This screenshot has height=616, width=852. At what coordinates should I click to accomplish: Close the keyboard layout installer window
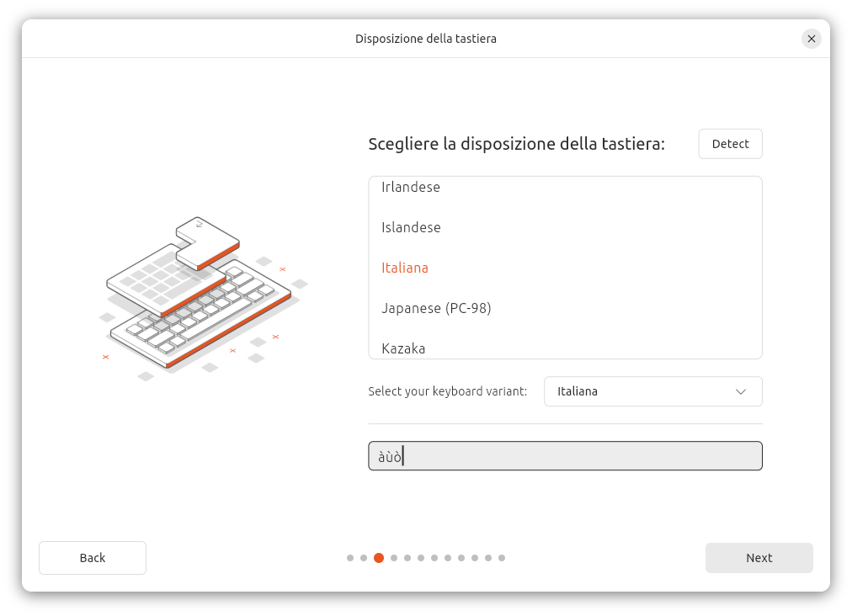pyautogui.click(x=811, y=39)
